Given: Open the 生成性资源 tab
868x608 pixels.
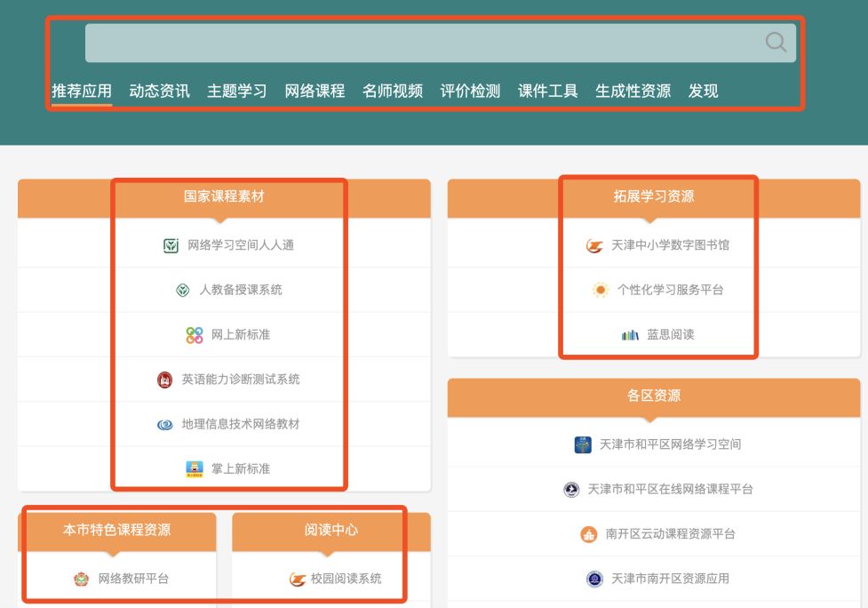Looking at the screenshot, I should click(633, 91).
